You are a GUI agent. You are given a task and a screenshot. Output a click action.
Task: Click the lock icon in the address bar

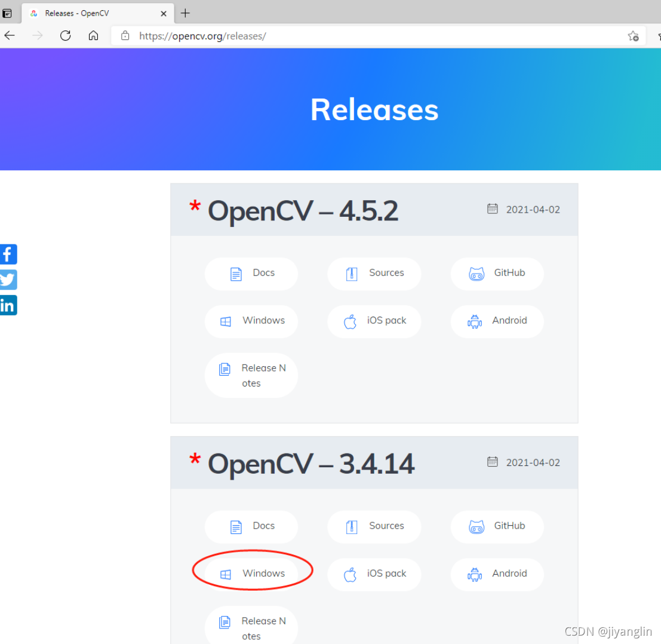click(125, 36)
